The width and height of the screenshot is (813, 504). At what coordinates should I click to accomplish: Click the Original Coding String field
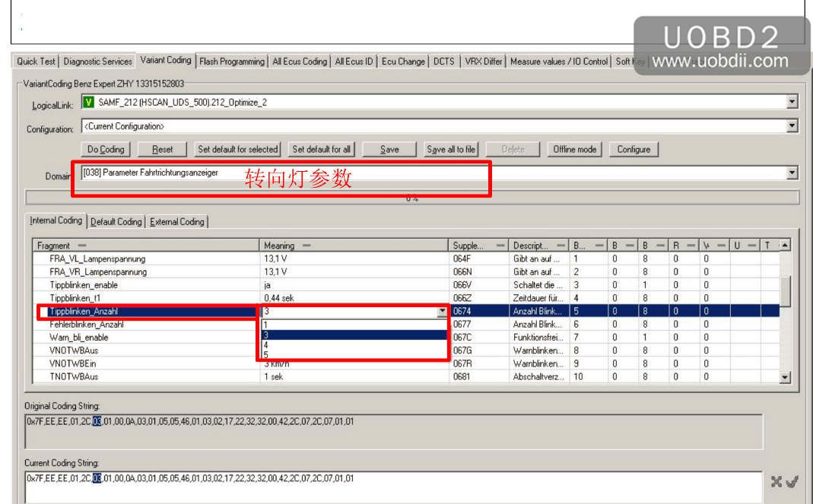coord(393,431)
